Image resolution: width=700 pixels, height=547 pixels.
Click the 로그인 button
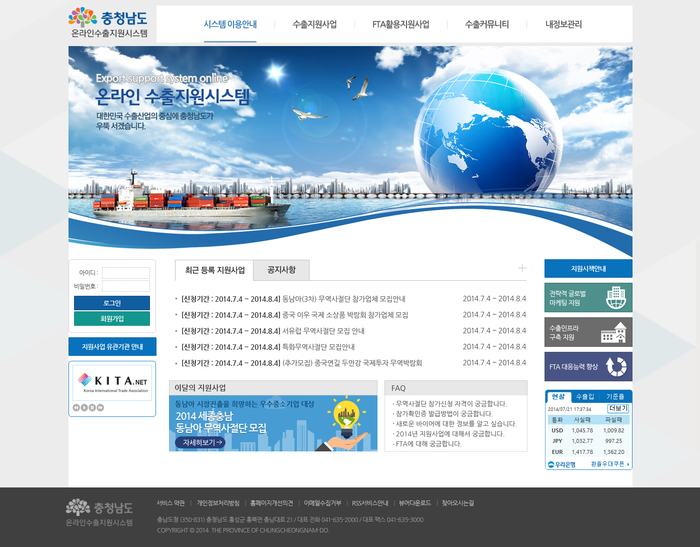(112, 303)
